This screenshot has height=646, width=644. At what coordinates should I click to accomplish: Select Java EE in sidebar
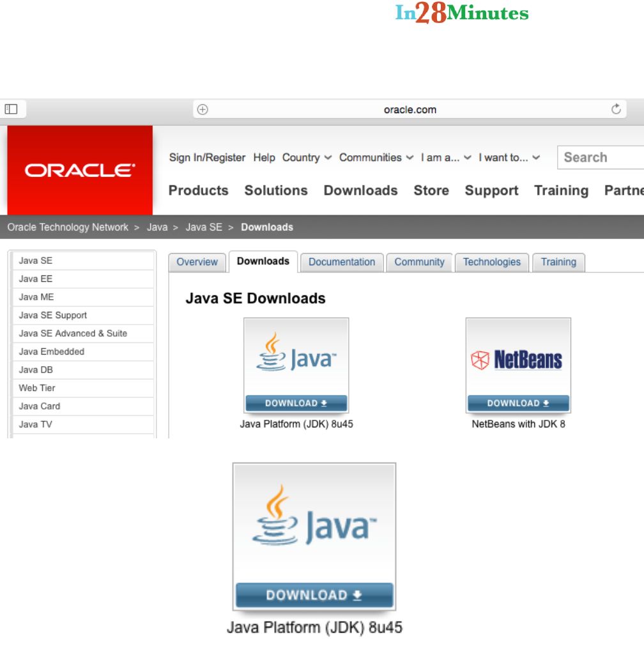(83, 279)
